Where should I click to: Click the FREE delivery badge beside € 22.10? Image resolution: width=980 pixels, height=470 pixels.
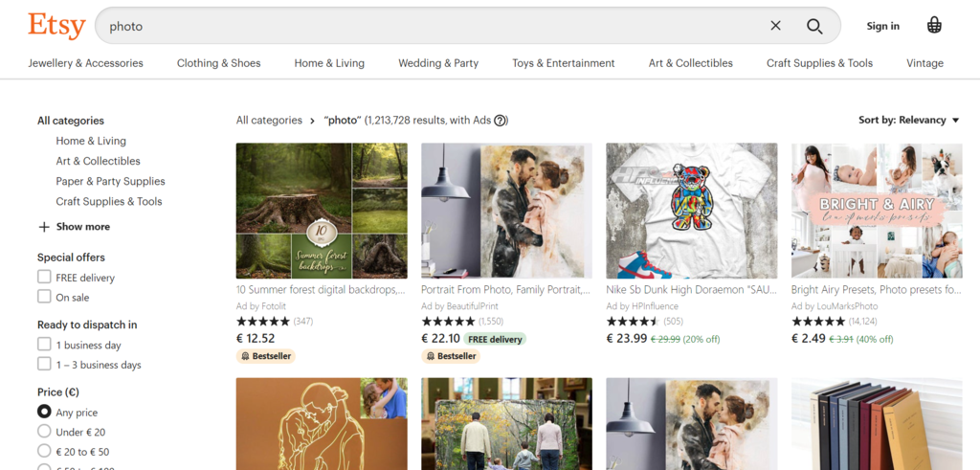tap(495, 339)
